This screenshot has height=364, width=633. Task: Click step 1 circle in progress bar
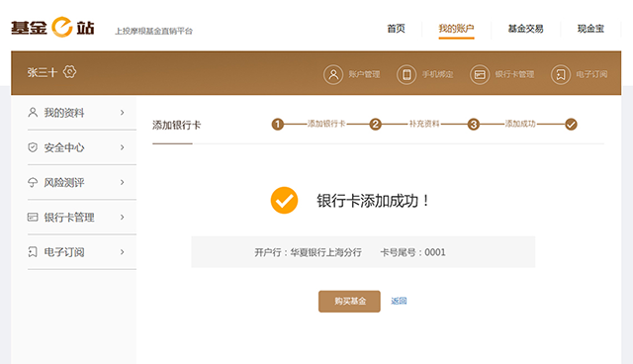click(277, 125)
